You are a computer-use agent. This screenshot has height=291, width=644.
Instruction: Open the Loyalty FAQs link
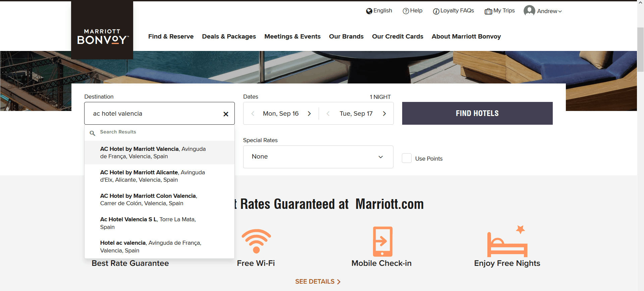(457, 11)
